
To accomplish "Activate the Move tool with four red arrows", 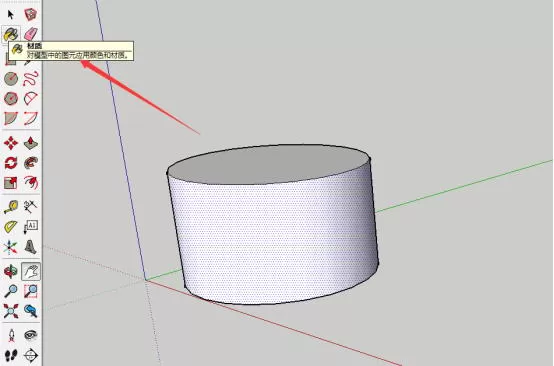I will click(x=11, y=143).
